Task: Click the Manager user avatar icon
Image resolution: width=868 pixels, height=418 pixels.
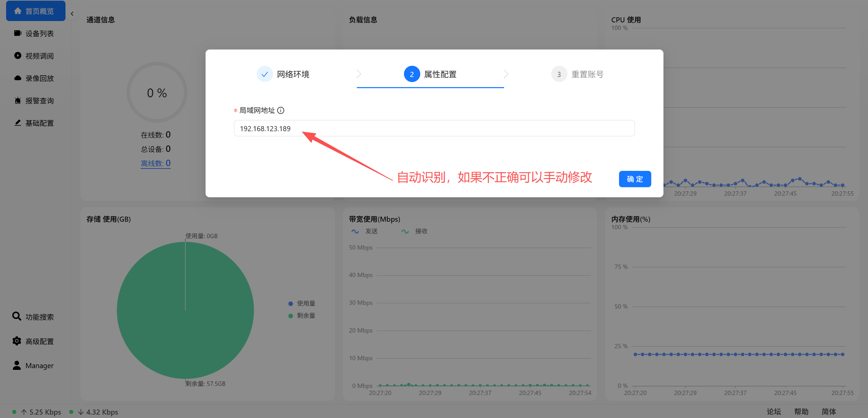Action: tap(17, 365)
